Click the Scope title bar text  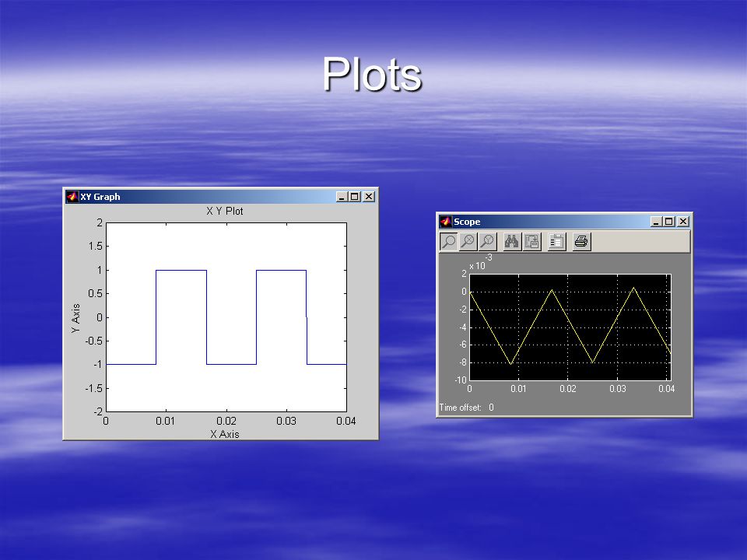coord(467,222)
